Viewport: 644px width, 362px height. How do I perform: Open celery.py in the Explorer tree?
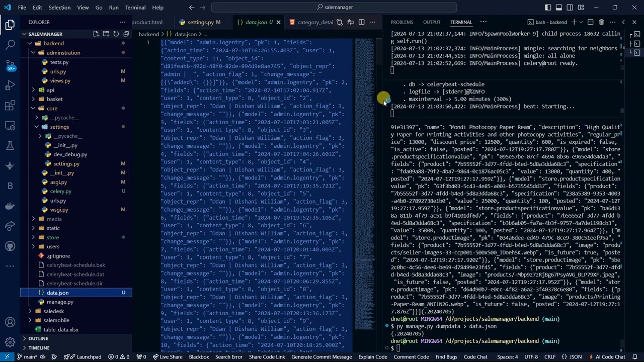point(60,191)
